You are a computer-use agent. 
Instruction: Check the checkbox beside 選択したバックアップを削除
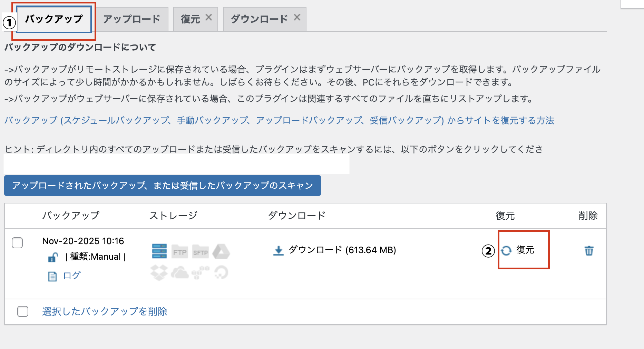pos(23,311)
